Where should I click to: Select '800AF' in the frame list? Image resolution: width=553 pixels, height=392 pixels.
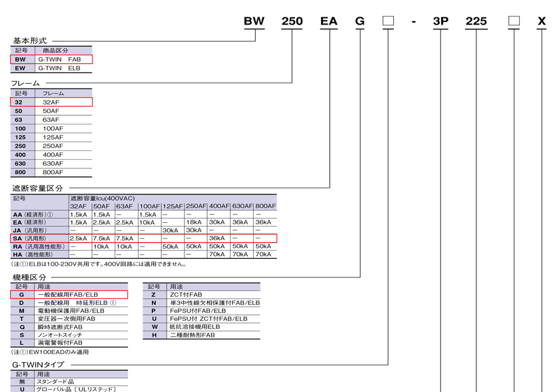point(51,172)
